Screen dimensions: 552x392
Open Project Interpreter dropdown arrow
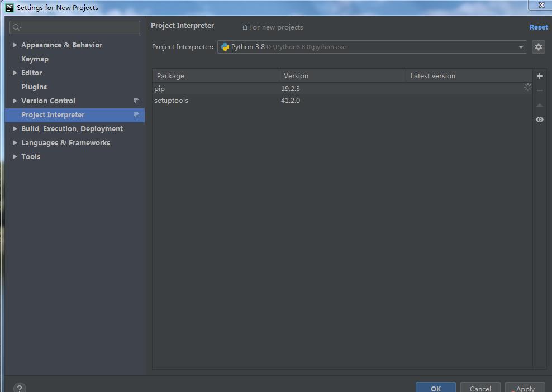(521, 47)
